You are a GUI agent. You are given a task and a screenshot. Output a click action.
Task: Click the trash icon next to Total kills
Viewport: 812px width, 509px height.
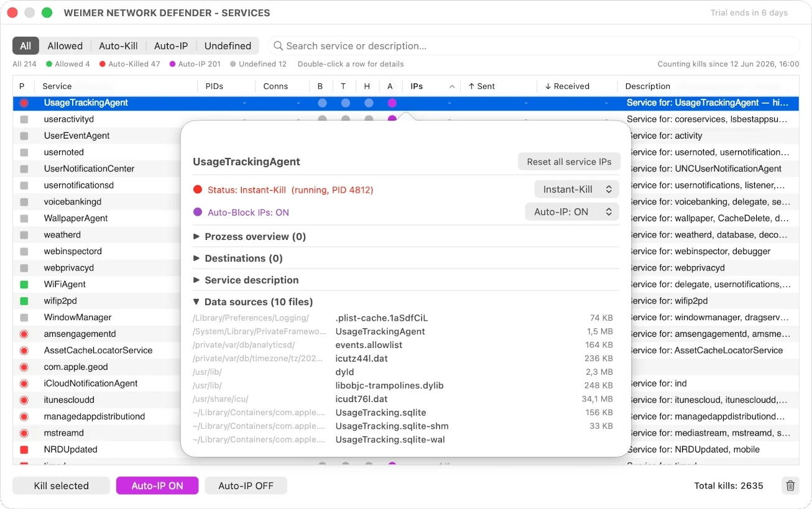(790, 486)
